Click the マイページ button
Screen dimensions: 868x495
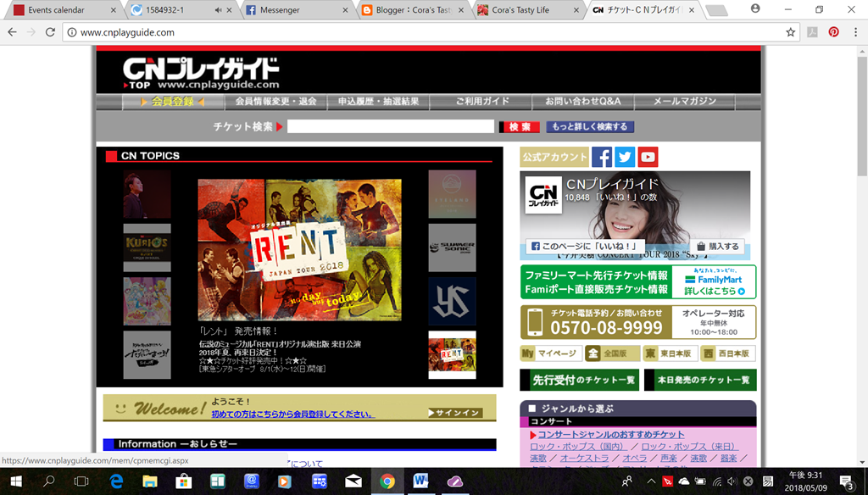click(551, 353)
